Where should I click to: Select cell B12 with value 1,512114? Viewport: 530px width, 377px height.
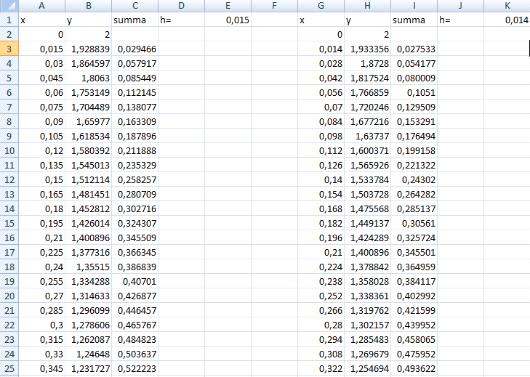(88, 180)
